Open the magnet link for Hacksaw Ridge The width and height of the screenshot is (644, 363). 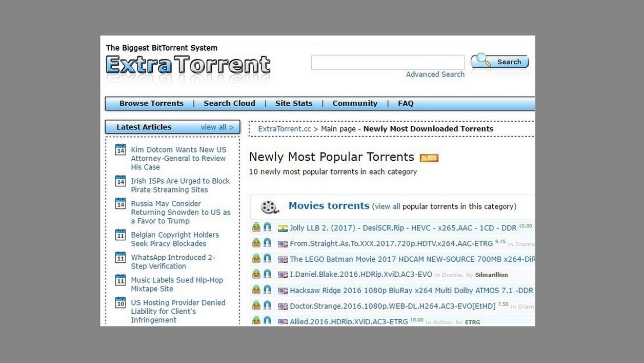tap(267, 290)
